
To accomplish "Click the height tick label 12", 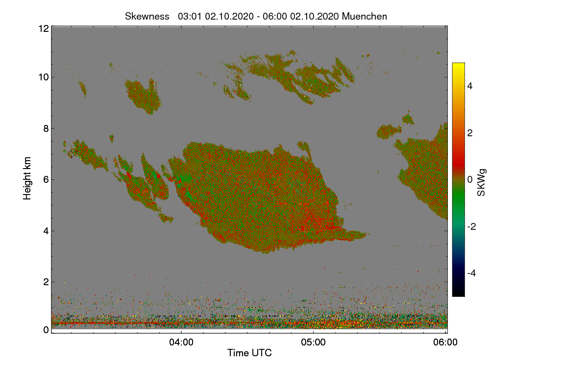I will pos(43,28).
